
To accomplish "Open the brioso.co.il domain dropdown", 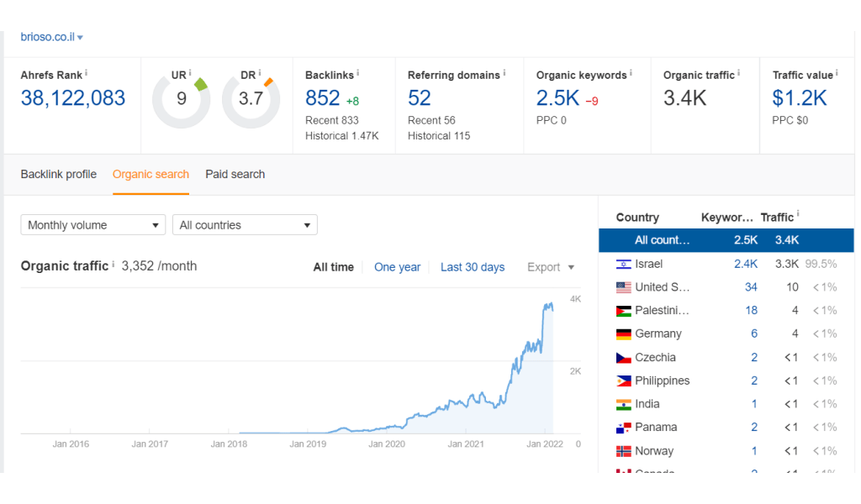I will 51,37.
